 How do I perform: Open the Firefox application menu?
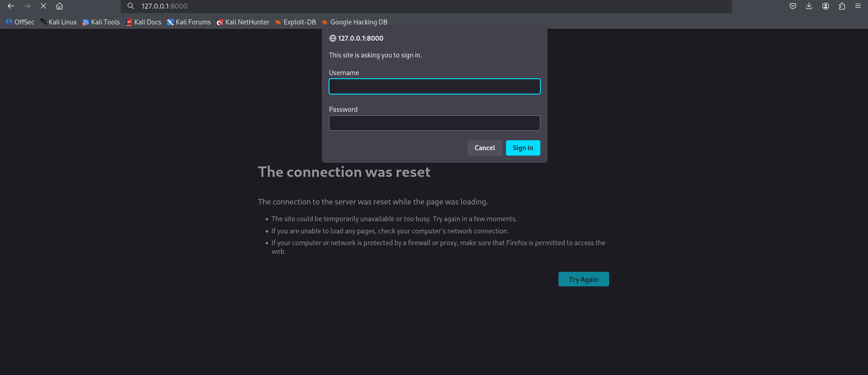858,6
